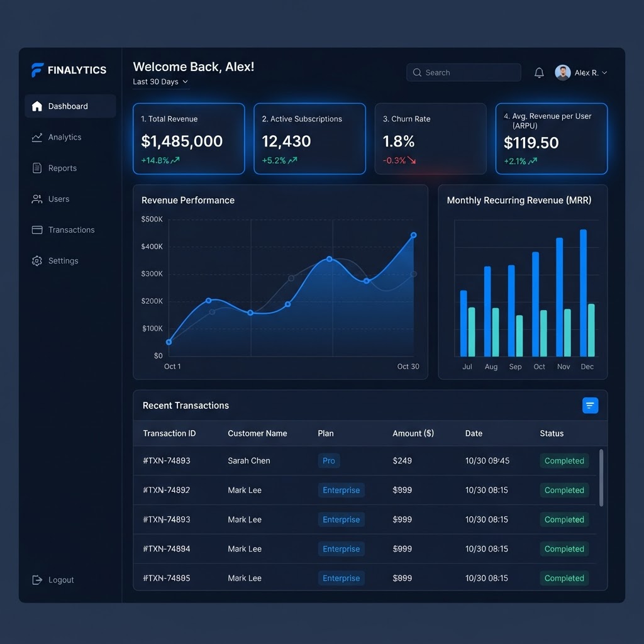Click the Pro plan tag for Sarah Chen
Screen dimensions: 644x644
click(x=328, y=461)
